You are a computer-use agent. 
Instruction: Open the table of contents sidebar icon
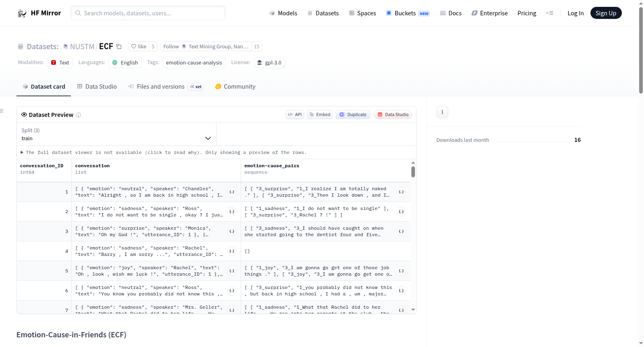point(2,111)
